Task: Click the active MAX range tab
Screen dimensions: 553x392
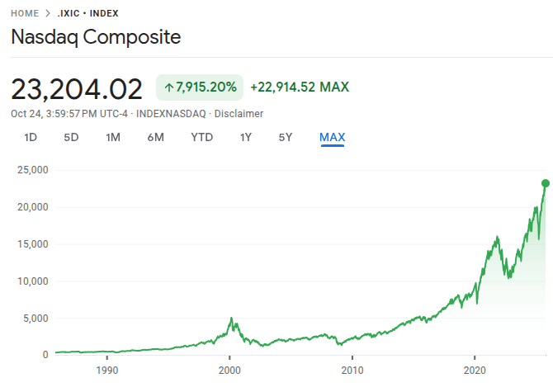Action: [332, 137]
